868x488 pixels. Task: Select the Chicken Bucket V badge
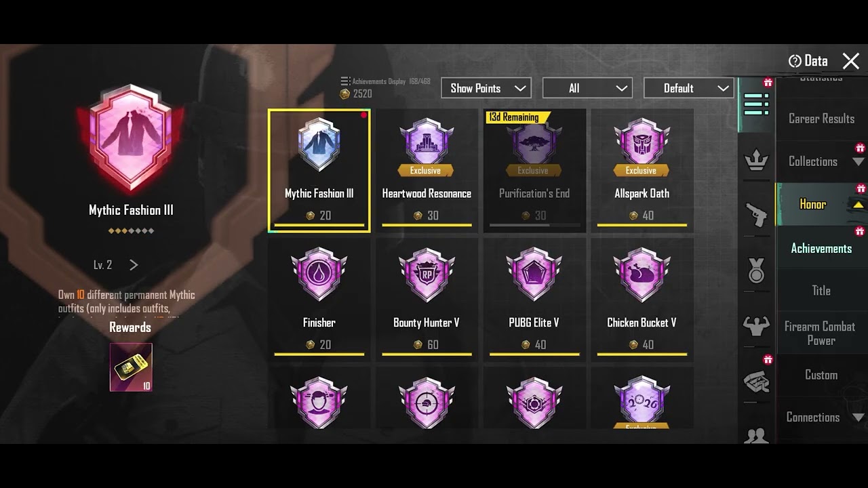642,300
